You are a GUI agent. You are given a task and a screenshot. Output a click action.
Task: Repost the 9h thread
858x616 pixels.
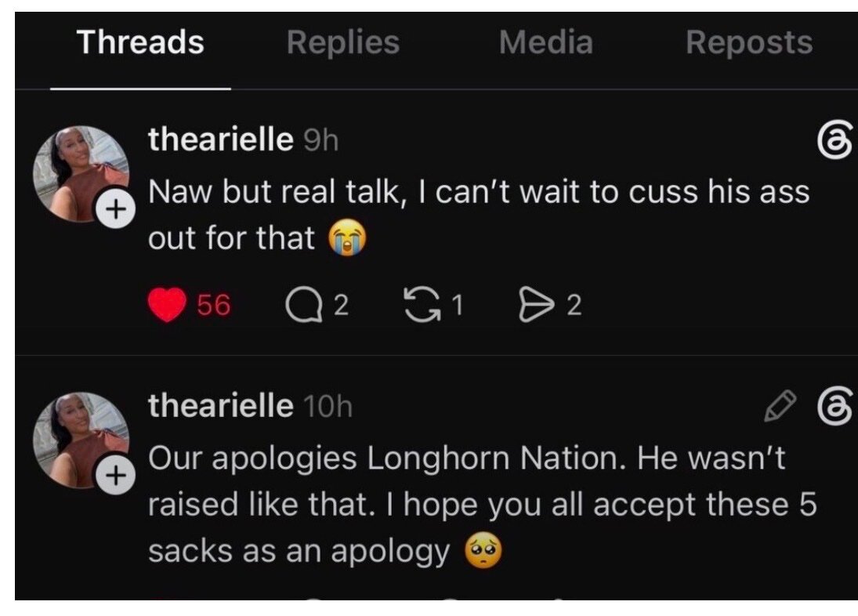[422, 305]
